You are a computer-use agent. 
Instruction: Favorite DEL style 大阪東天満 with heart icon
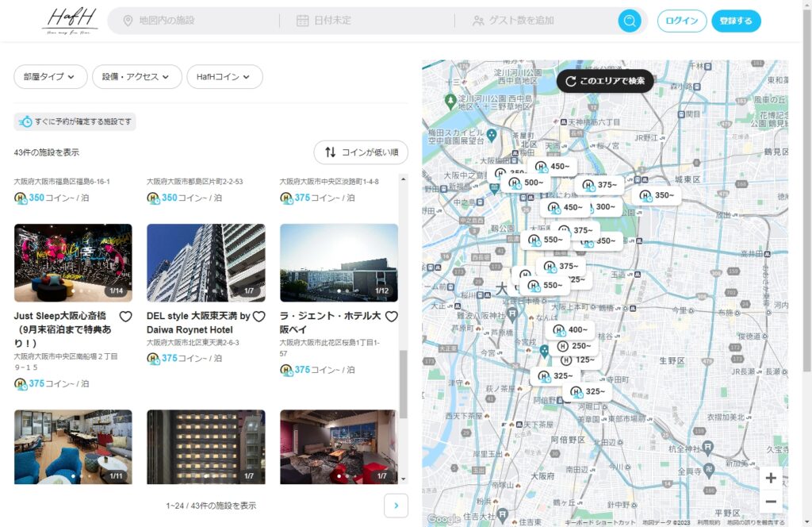tap(259, 316)
